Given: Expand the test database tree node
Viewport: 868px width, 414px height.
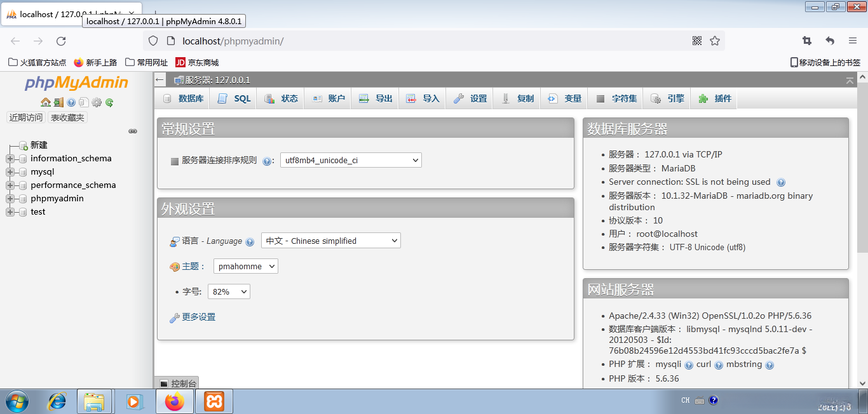Looking at the screenshot, I should [10, 212].
